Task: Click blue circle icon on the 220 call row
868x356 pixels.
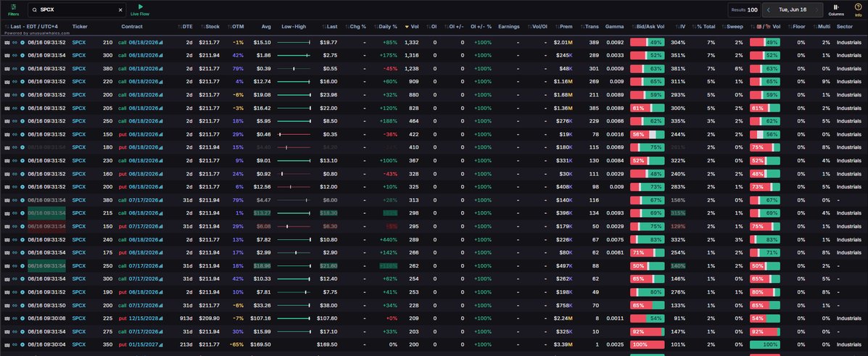Action: click(x=22, y=81)
